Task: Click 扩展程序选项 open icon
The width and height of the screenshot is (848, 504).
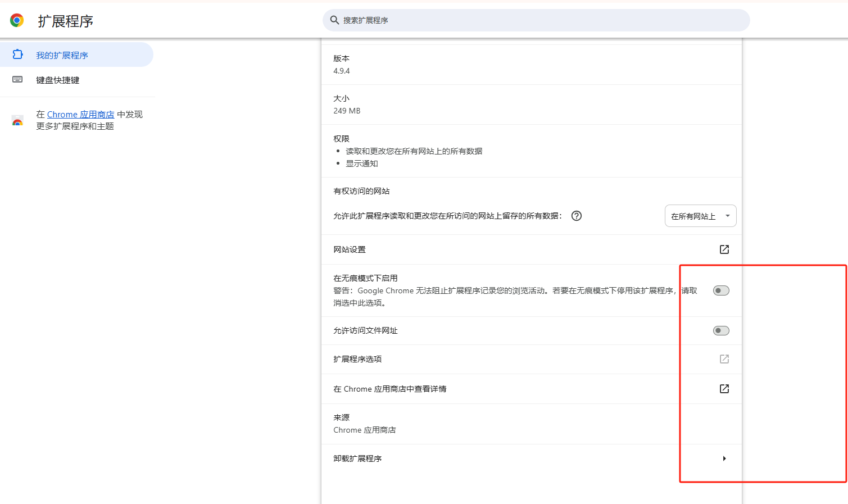Action: pyautogui.click(x=724, y=359)
